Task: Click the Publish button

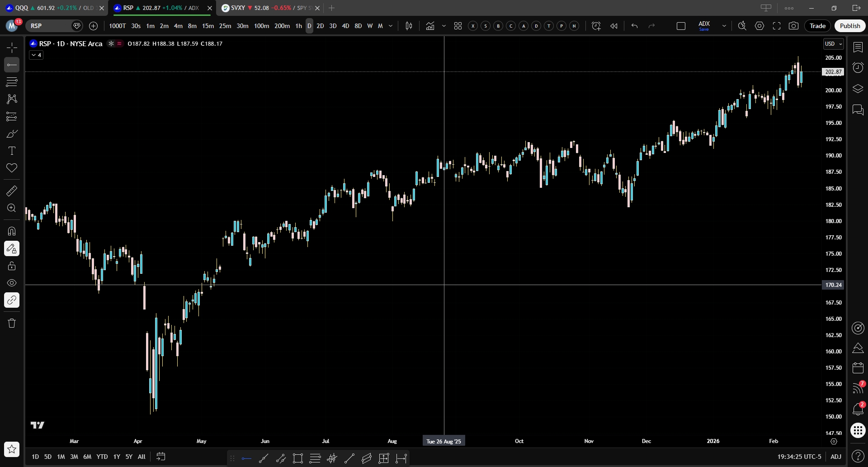Action: click(x=849, y=26)
